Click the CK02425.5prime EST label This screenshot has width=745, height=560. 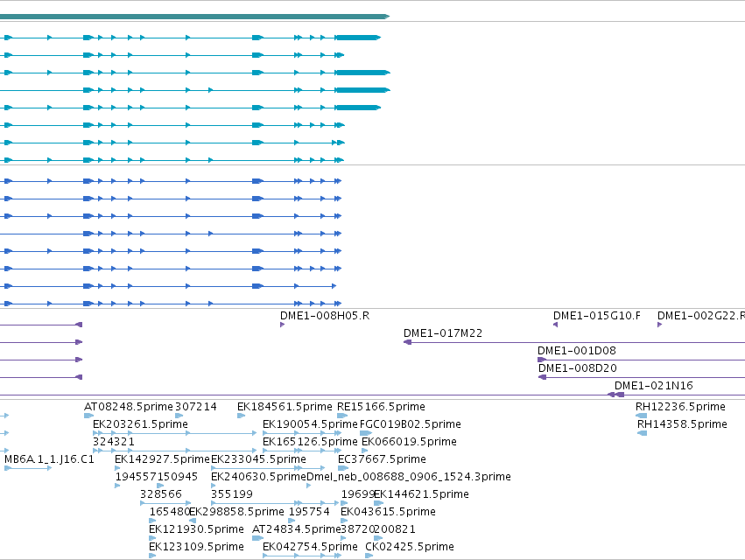tap(410, 547)
